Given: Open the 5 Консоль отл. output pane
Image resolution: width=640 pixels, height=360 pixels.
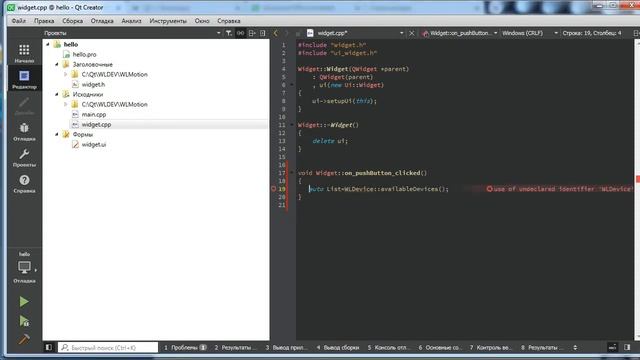Looking at the screenshot, I should click(x=388, y=347).
